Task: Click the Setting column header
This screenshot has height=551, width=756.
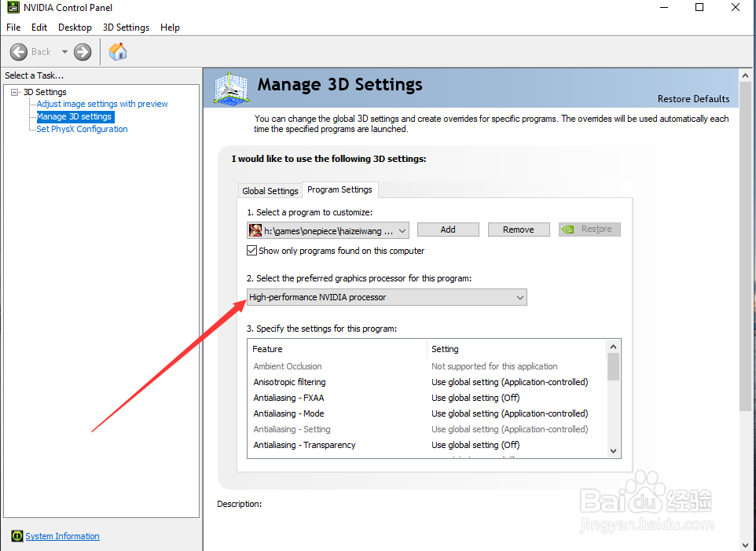Action: 516,349
